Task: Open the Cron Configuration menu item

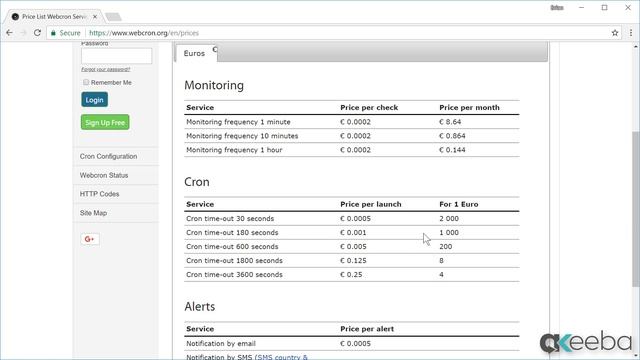Action: pyautogui.click(x=109, y=156)
